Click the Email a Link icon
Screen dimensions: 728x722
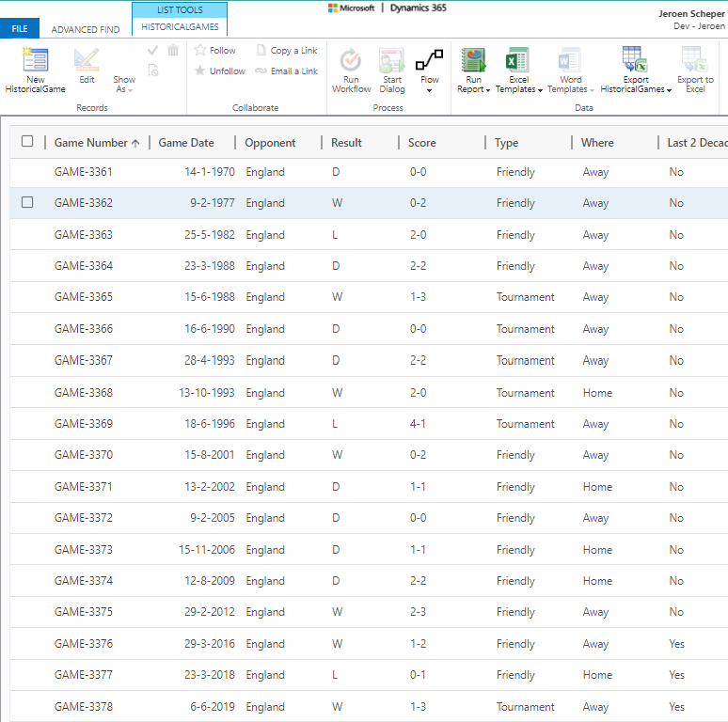[261, 71]
